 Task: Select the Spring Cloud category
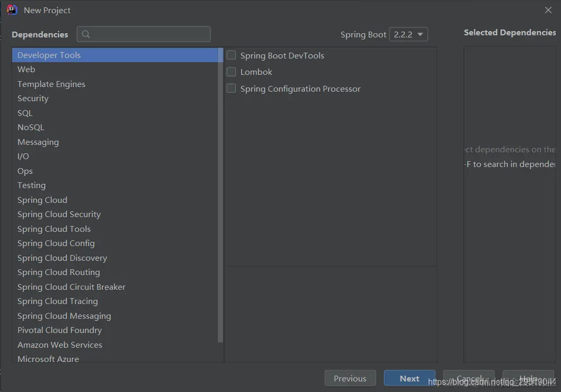click(x=115, y=200)
